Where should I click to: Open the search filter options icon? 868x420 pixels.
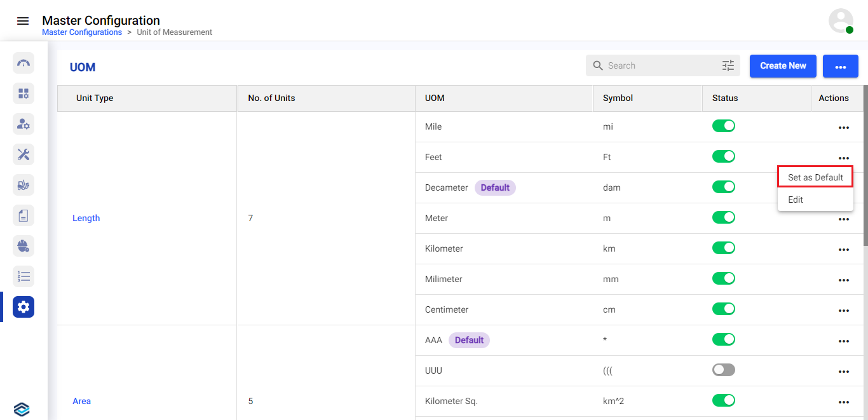(x=728, y=65)
